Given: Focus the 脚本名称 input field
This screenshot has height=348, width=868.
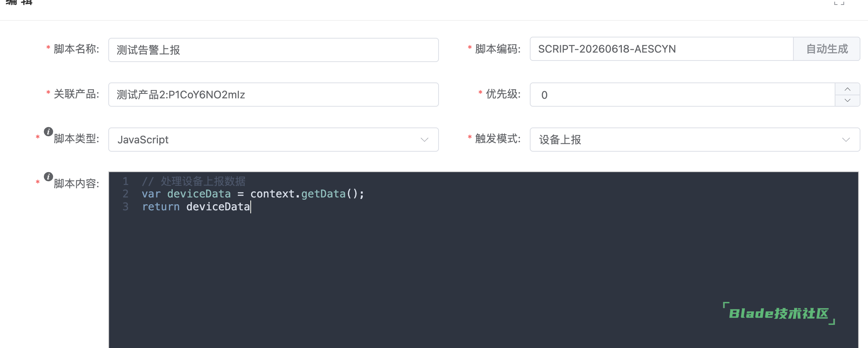Looking at the screenshot, I should [x=273, y=50].
